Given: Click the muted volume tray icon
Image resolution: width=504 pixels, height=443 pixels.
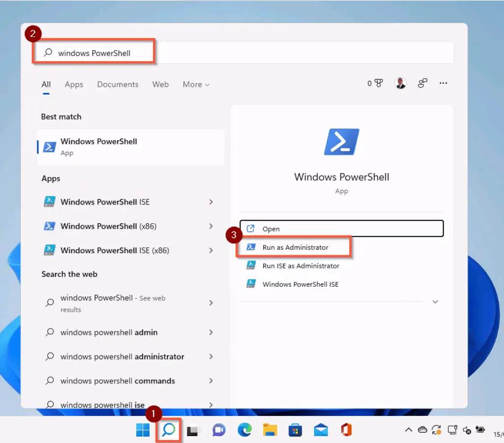Looking at the screenshot, I should 467,430.
